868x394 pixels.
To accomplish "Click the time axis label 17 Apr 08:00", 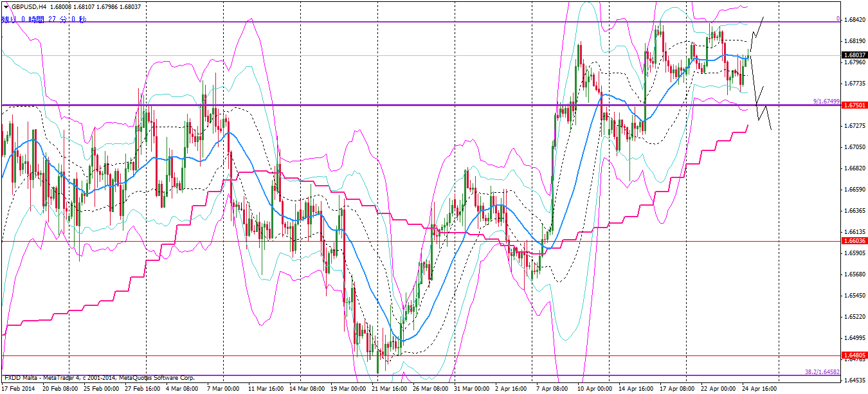I will click(x=677, y=389).
